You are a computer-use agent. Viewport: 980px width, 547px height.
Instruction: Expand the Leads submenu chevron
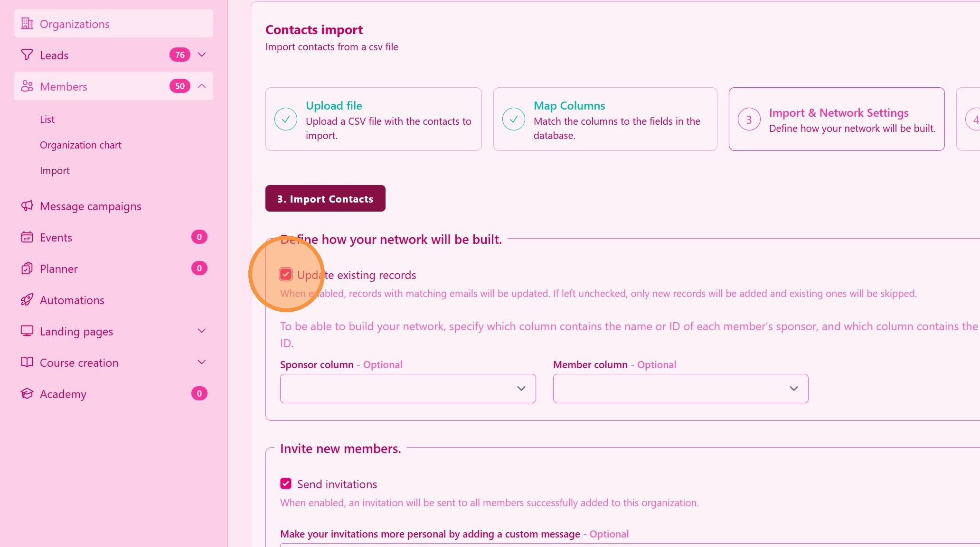202,55
